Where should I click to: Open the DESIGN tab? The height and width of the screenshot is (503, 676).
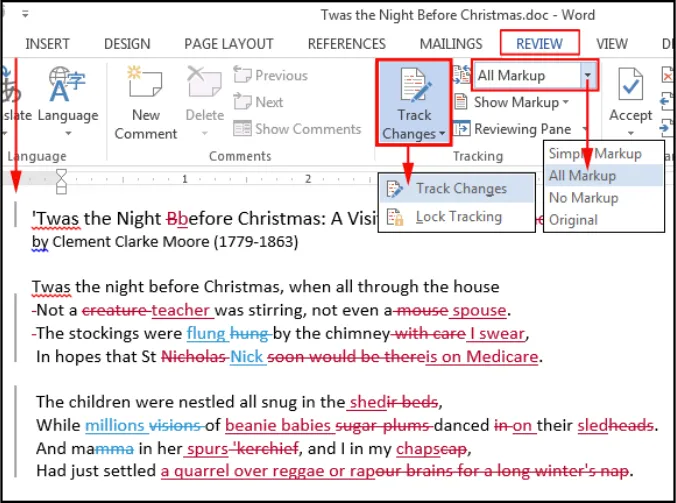pos(127,44)
